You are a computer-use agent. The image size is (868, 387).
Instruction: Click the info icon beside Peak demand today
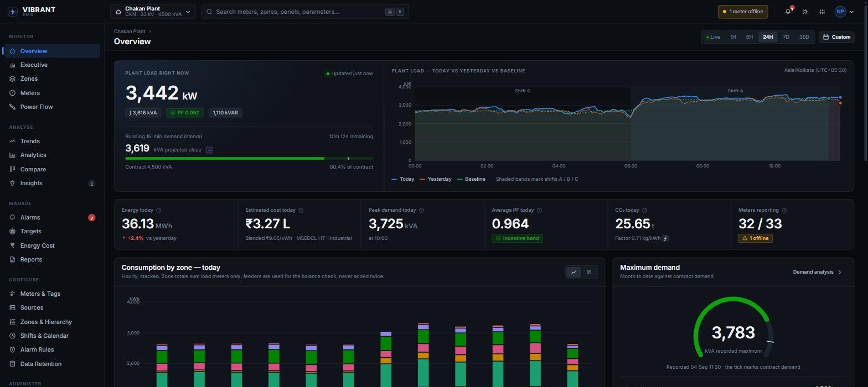point(421,210)
